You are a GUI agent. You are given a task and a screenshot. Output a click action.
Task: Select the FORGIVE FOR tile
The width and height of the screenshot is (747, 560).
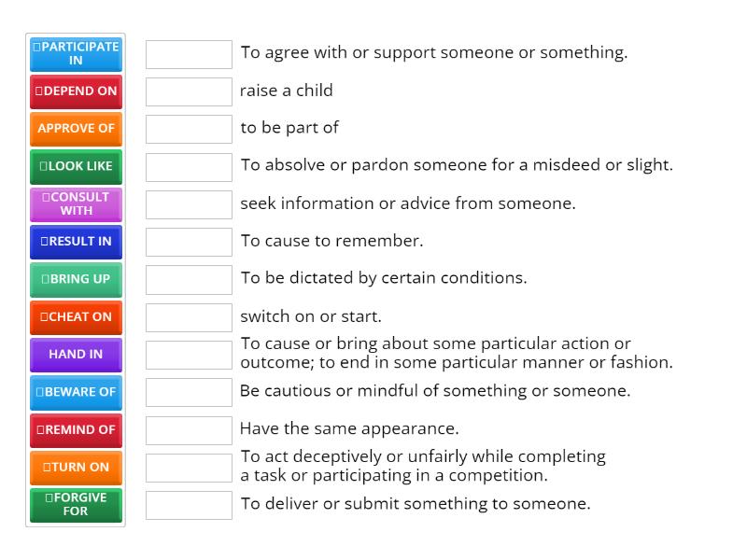pos(76,505)
